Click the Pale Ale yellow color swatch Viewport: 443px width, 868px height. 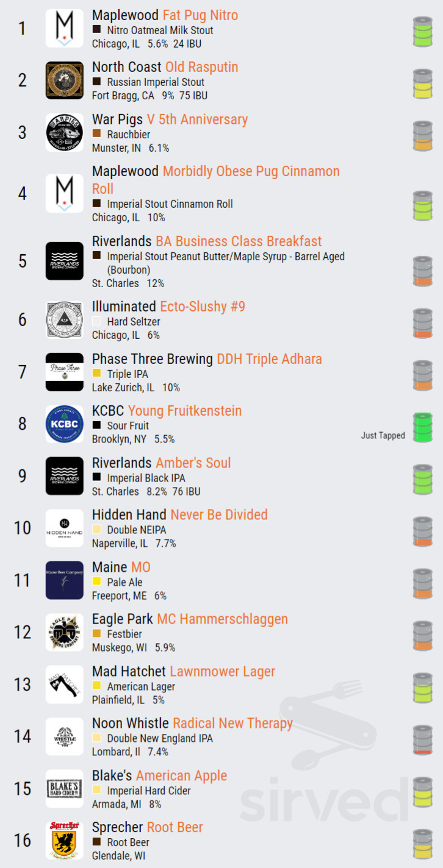(x=96, y=582)
